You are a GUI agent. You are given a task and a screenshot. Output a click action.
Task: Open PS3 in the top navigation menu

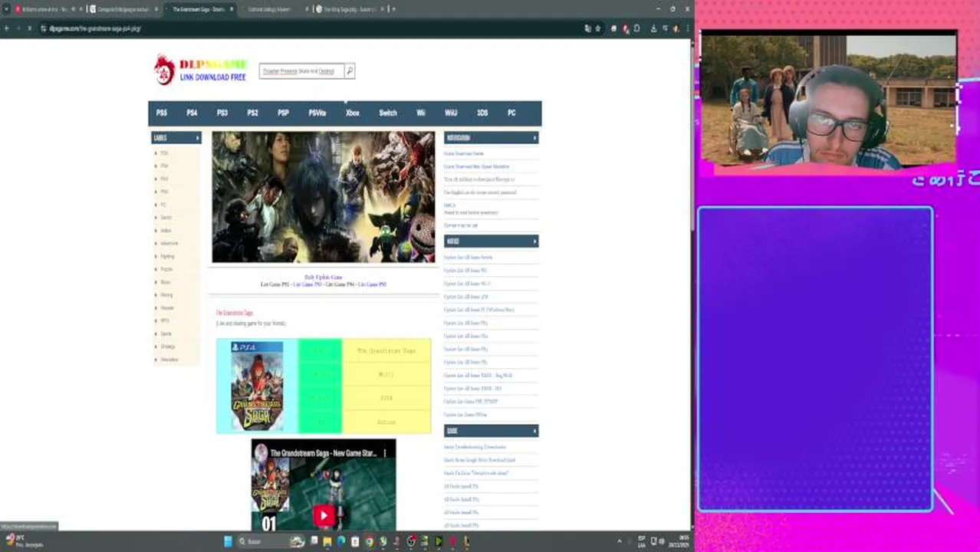[x=222, y=113]
